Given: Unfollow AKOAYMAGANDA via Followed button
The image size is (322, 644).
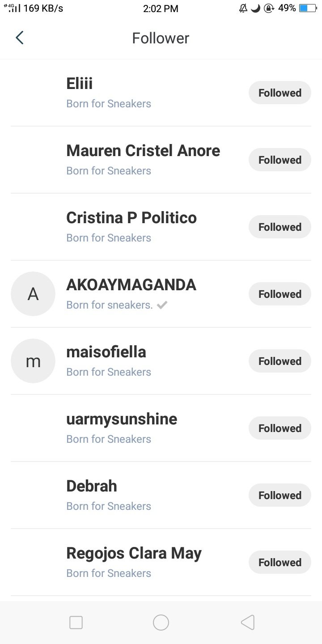Looking at the screenshot, I should point(280,294).
